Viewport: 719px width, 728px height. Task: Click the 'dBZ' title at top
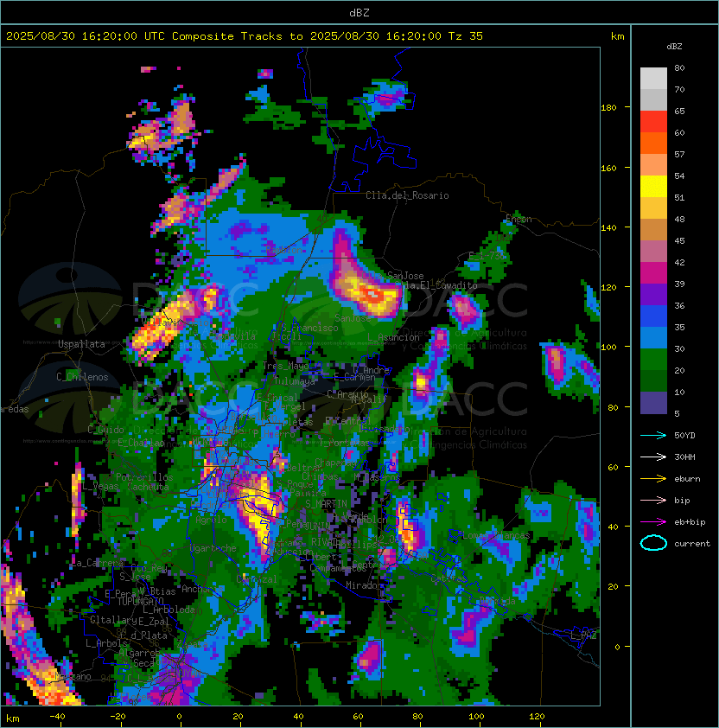click(359, 12)
